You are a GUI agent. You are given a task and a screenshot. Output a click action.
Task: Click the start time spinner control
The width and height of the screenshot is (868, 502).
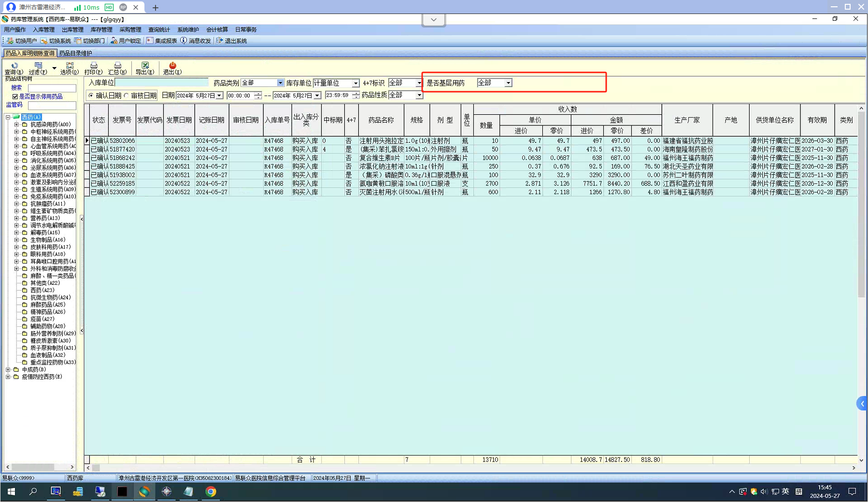point(258,96)
